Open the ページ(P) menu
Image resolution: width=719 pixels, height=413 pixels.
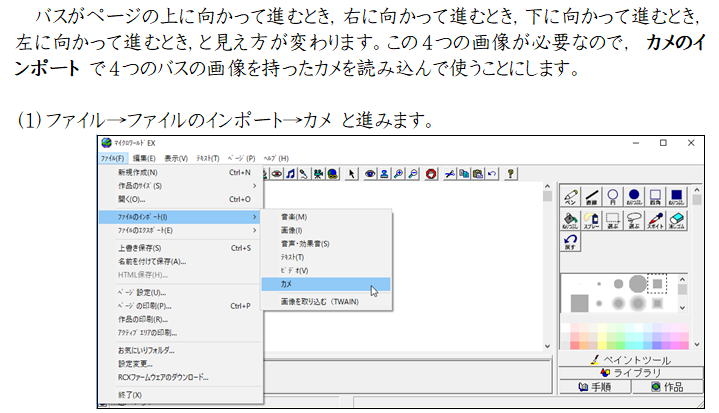pyautogui.click(x=241, y=158)
